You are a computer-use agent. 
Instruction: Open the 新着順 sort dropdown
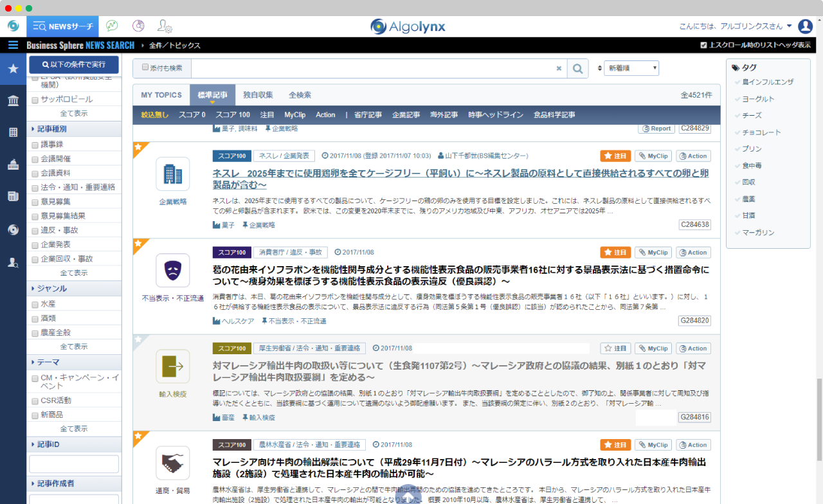[631, 68]
